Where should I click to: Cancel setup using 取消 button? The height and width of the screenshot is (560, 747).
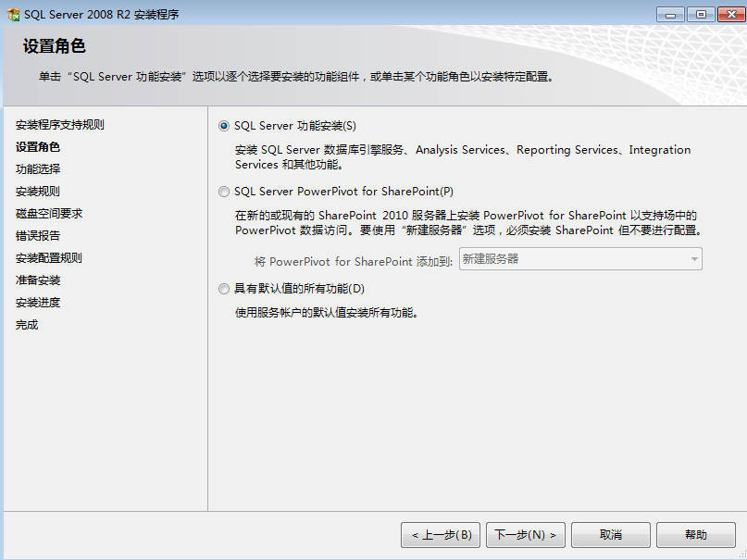pos(611,535)
